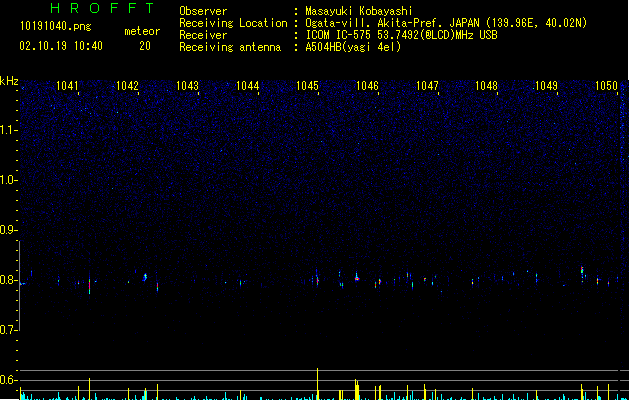Click the meteor count label
The image size is (629, 400).
coord(142,31)
